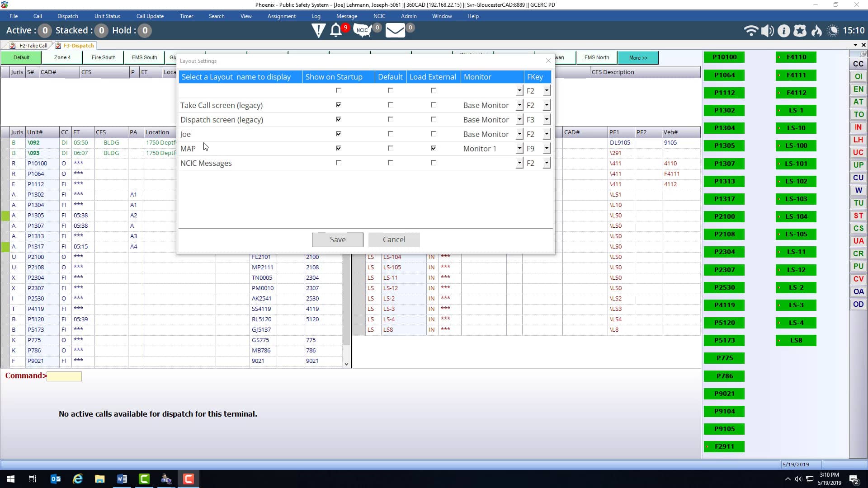Click the fire incidents flame icon
Image resolution: width=868 pixels, height=488 pixels.
pyautogui.click(x=816, y=31)
